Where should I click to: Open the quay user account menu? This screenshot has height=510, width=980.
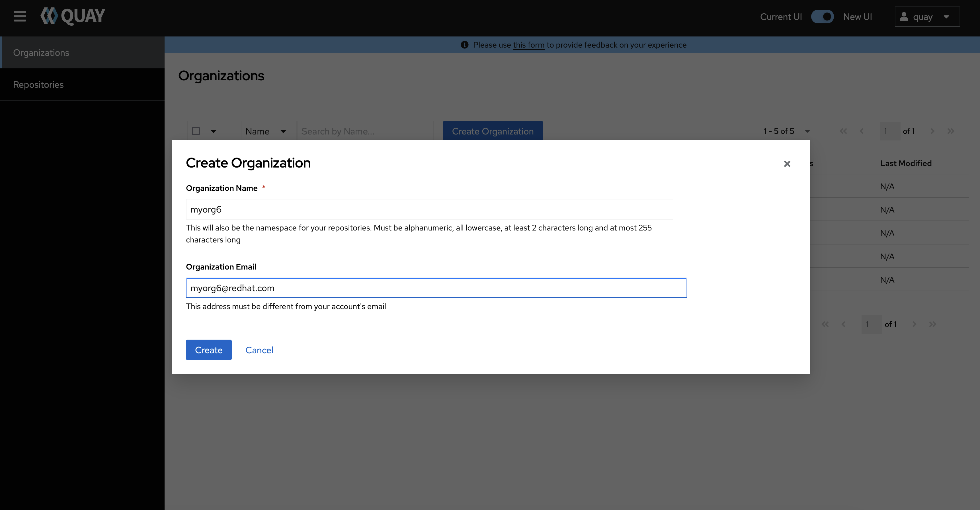pos(927,17)
